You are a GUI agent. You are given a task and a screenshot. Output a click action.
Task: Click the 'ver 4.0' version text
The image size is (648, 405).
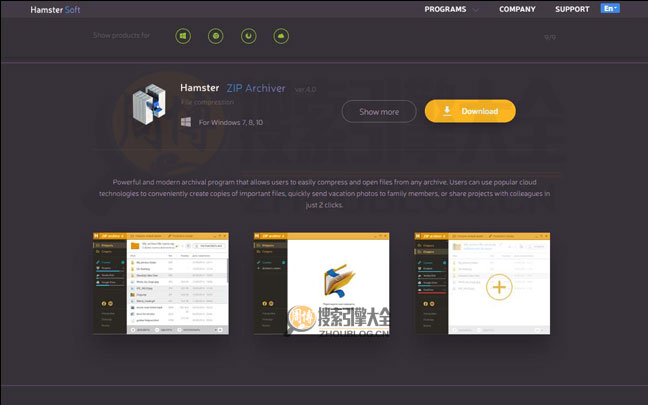point(305,89)
